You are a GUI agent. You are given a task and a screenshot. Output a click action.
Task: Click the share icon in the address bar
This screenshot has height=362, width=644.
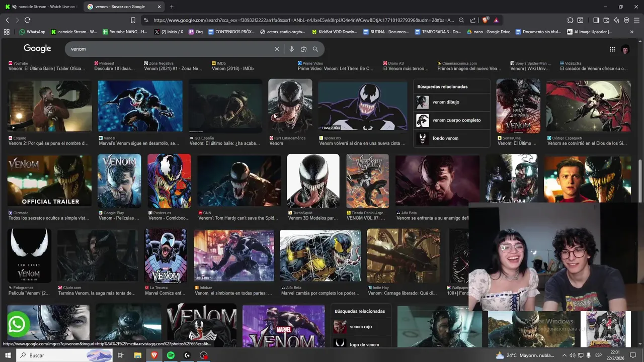click(473, 20)
